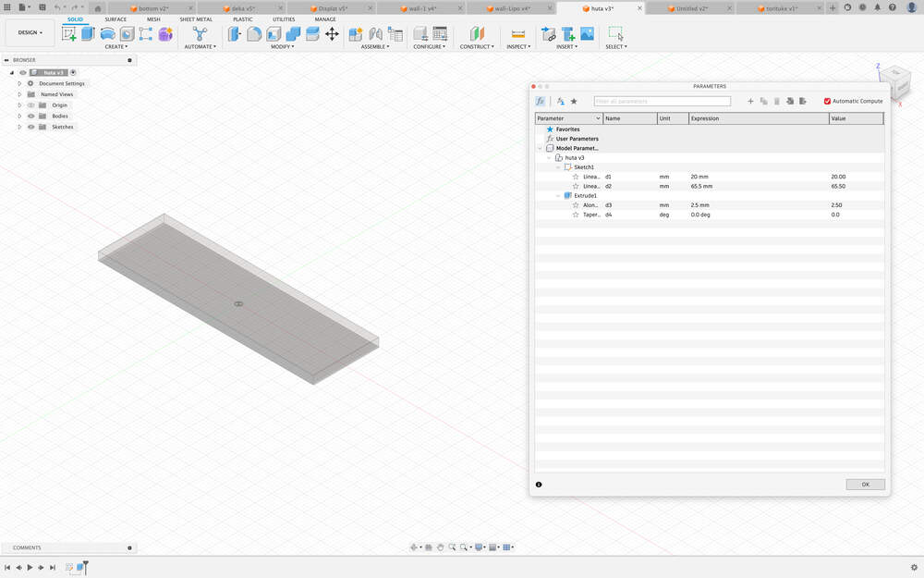Click the Filter all parameters field
Image resolution: width=924 pixels, height=578 pixels.
[x=662, y=102]
